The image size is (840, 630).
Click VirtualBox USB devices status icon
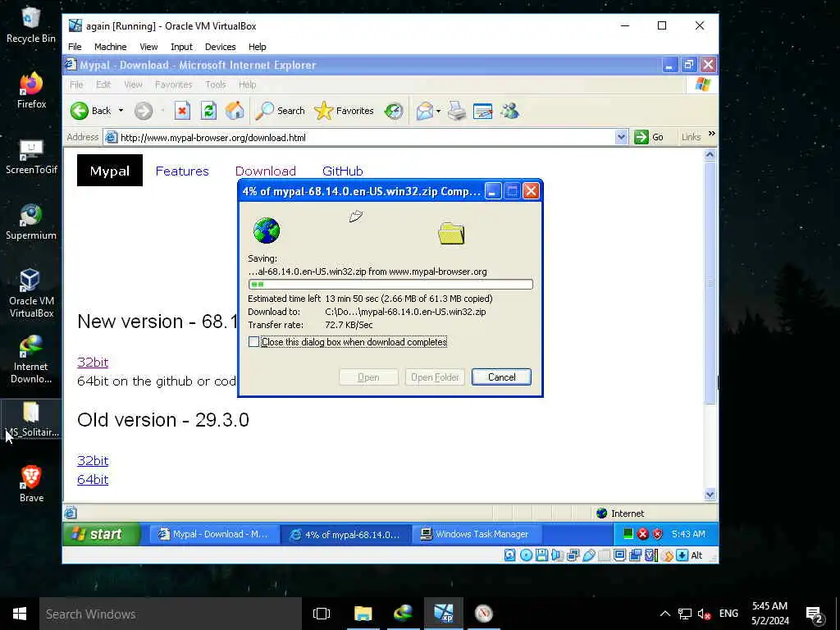(x=589, y=555)
